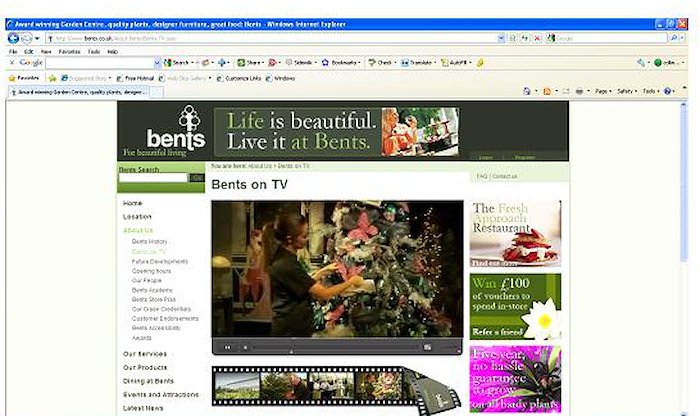The width and height of the screenshot is (700, 416).
Task: Click the Refresh page icon
Action: (525, 38)
